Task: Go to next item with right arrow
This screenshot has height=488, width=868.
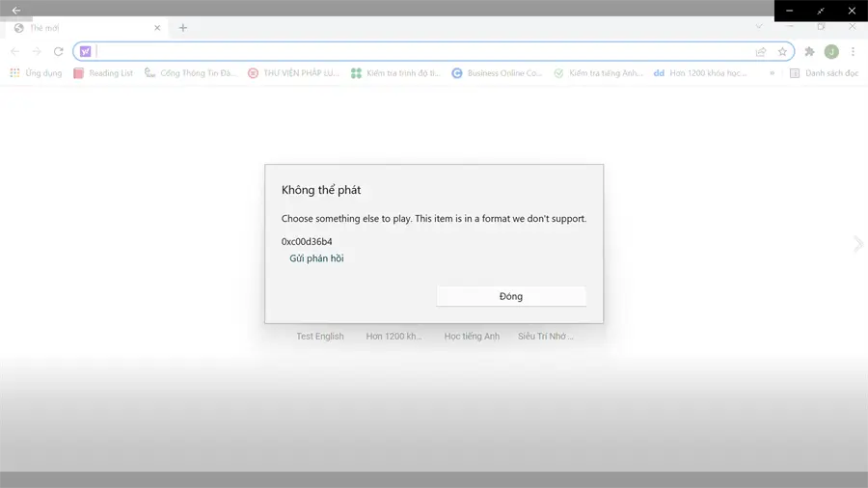Action: click(857, 243)
